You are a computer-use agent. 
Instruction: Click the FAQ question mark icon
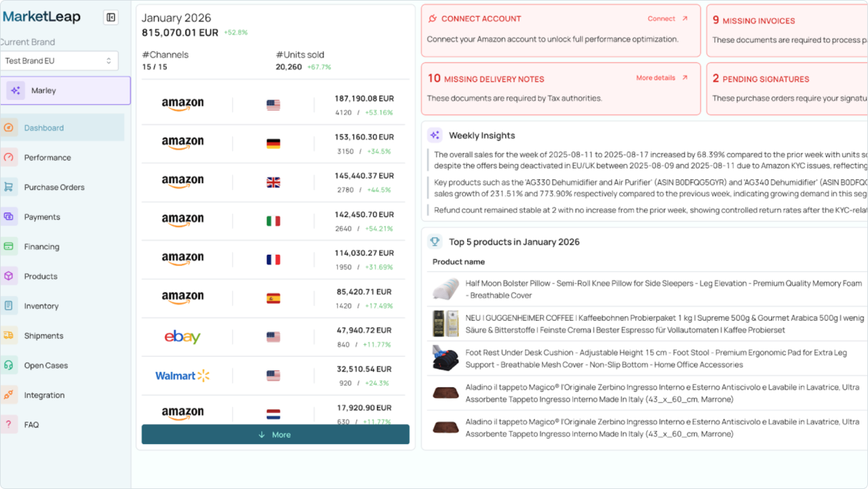(x=9, y=424)
